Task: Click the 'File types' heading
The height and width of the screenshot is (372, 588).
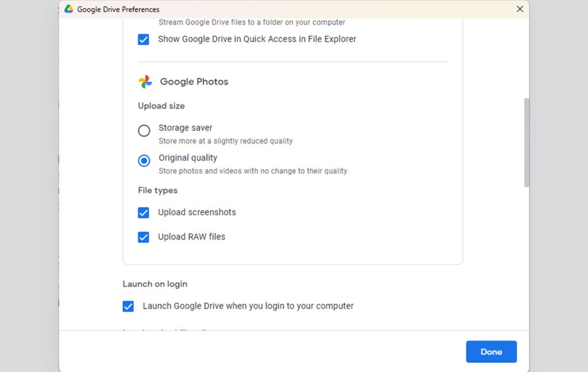Action: pos(157,190)
